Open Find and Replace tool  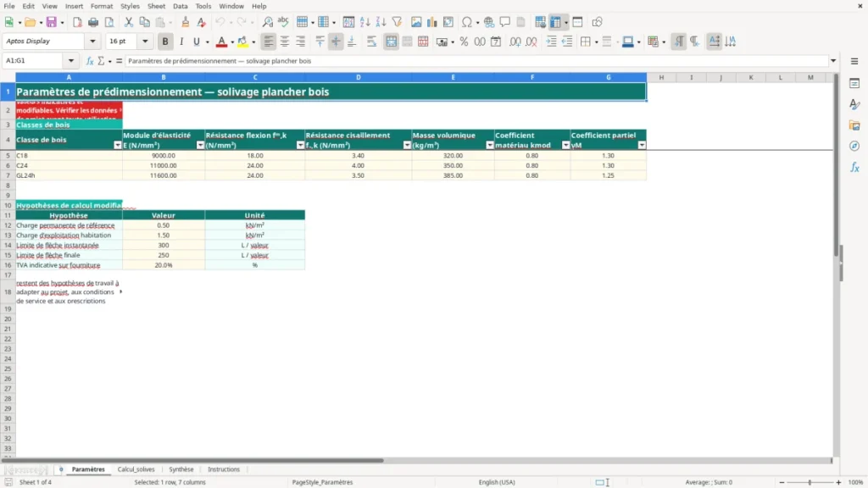[x=267, y=22]
